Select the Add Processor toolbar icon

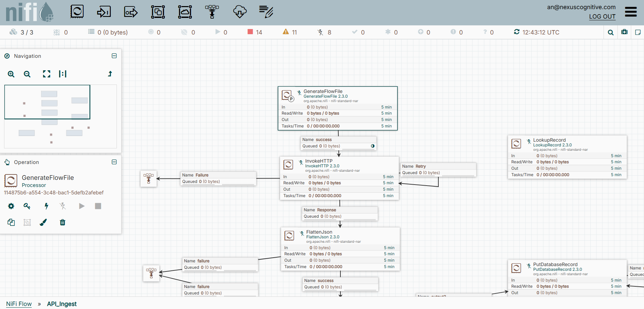77,12
